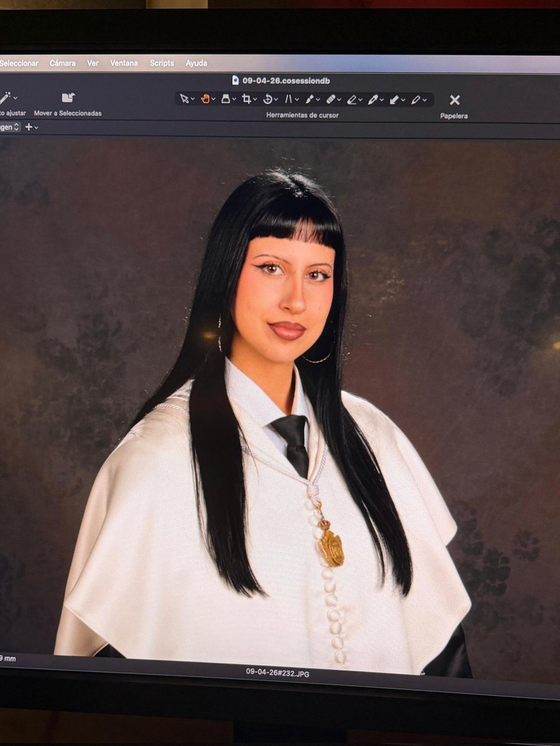Click the Papelera label
The width and height of the screenshot is (560, 746).
point(454,116)
